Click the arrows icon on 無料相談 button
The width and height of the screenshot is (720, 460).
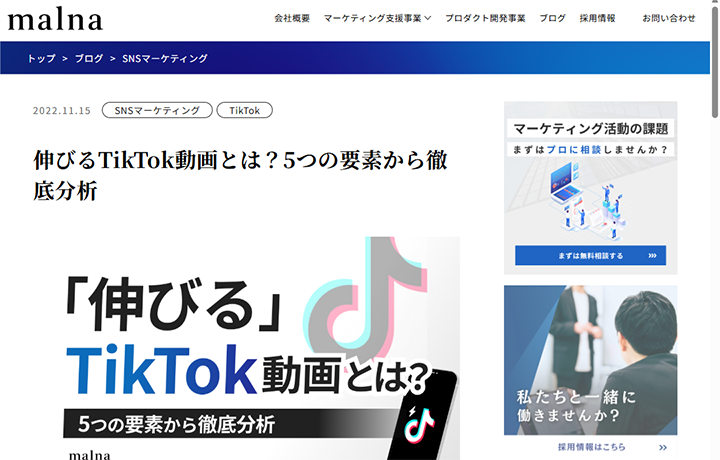(x=652, y=256)
